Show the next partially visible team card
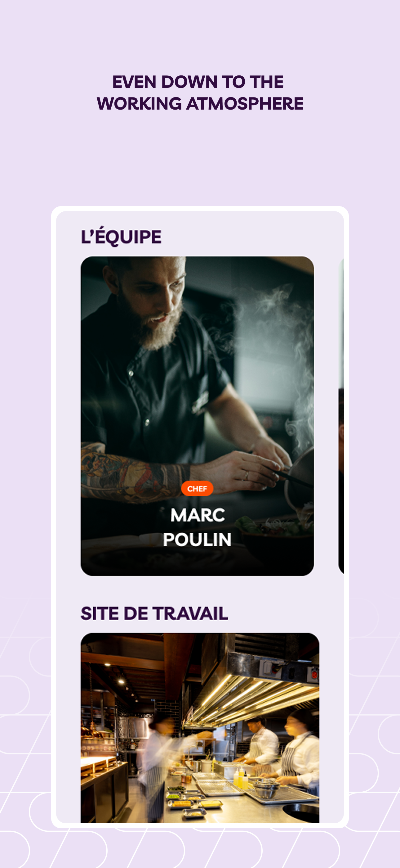This screenshot has height=868, width=400. [x=341, y=416]
